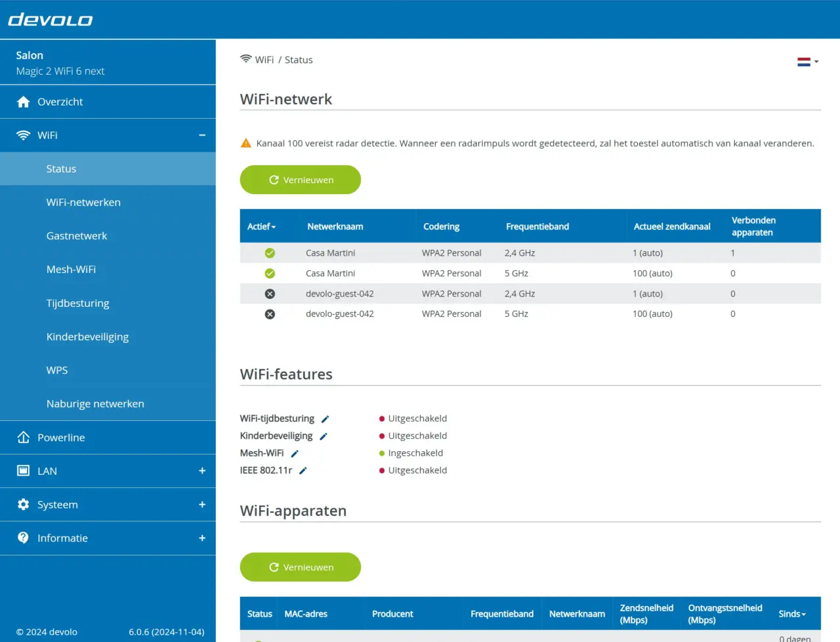Expand the Systeem menu section

(x=202, y=504)
